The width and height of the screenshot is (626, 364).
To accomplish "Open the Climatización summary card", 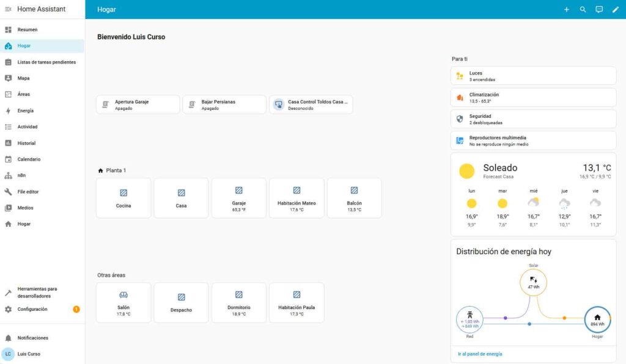I will (x=532, y=98).
